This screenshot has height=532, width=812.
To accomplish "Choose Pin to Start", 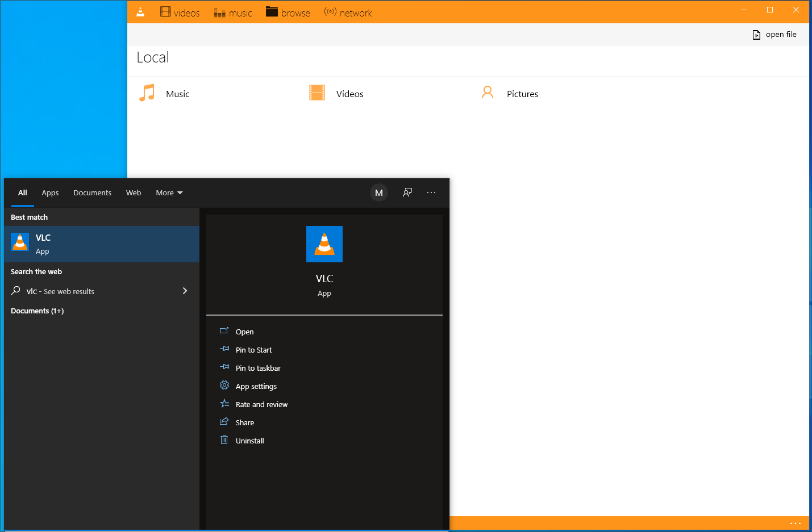I will click(x=253, y=350).
